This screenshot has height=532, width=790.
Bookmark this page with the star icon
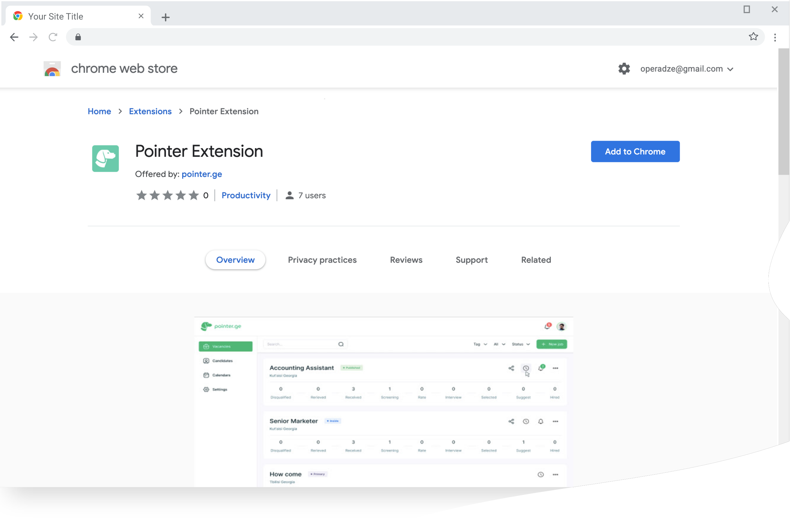coord(753,36)
